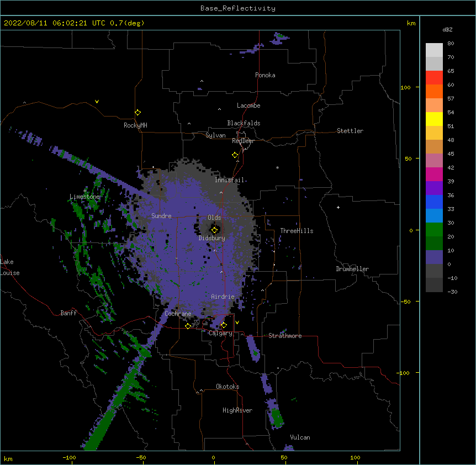Click the Innisfail town label
This screenshot has height=465, width=476.
click(230, 180)
